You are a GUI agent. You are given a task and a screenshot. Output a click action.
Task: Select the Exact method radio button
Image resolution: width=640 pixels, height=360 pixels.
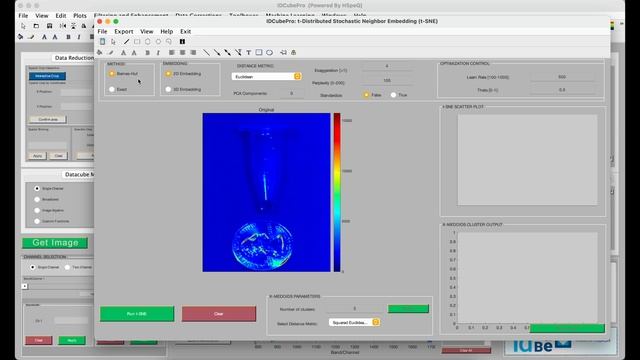pyautogui.click(x=111, y=89)
